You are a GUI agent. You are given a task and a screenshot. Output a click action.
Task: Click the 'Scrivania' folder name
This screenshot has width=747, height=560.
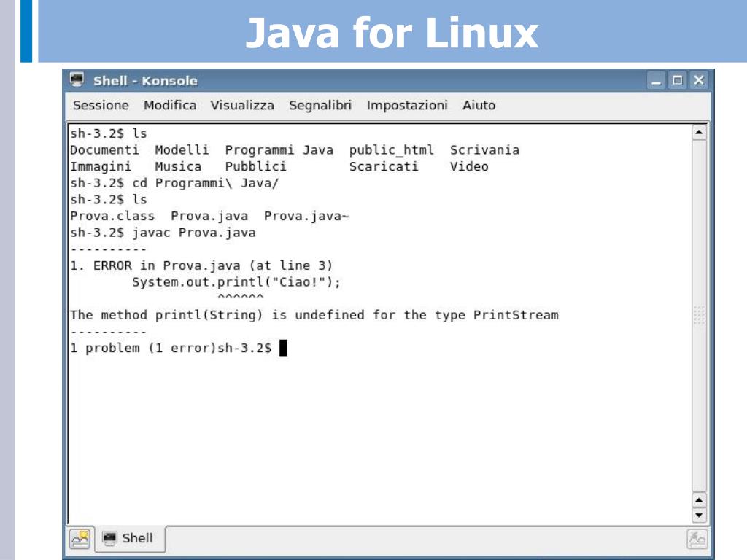click(484, 150)
